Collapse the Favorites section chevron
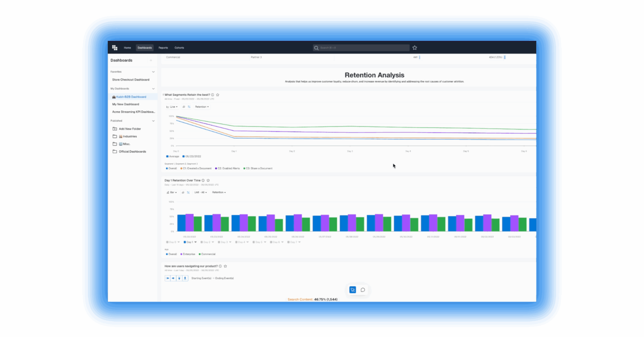The height and width of the screenshot is (337, 644). pyautogui.click(x=153, y=72)
